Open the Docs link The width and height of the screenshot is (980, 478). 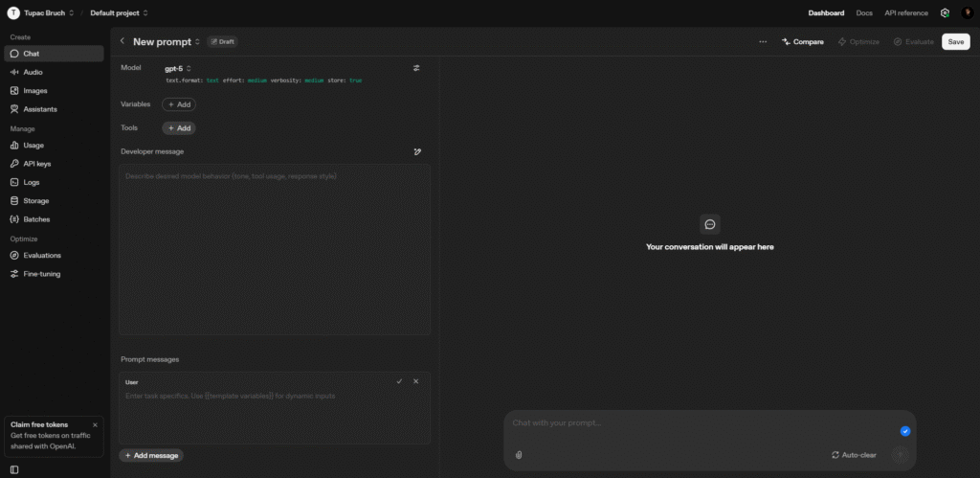coord(864,13)
